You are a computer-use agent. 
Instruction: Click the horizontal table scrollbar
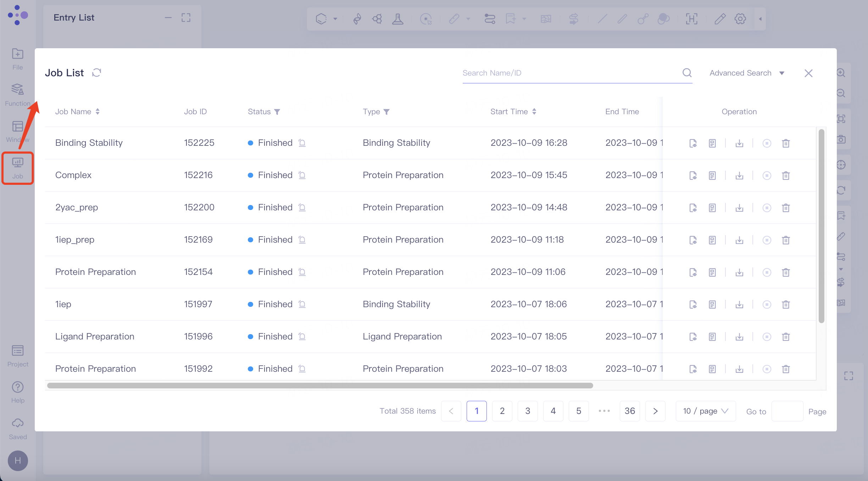[319, 386]
